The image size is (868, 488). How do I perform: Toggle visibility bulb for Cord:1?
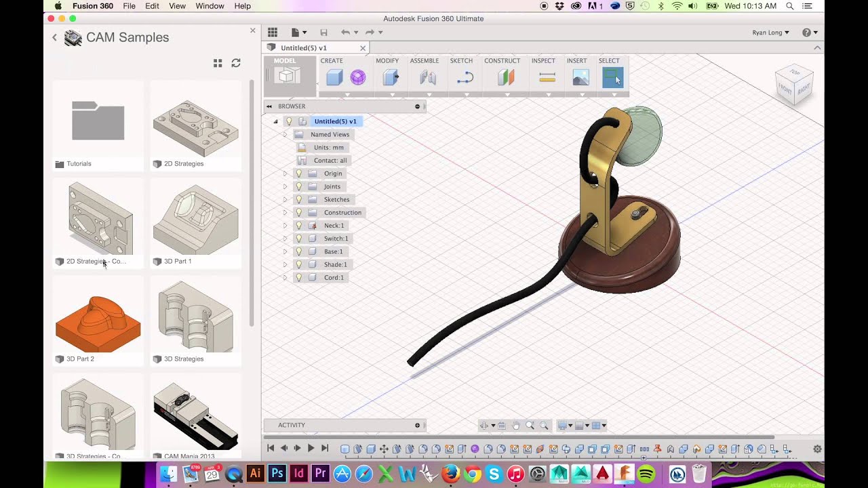tap(298, 277)
